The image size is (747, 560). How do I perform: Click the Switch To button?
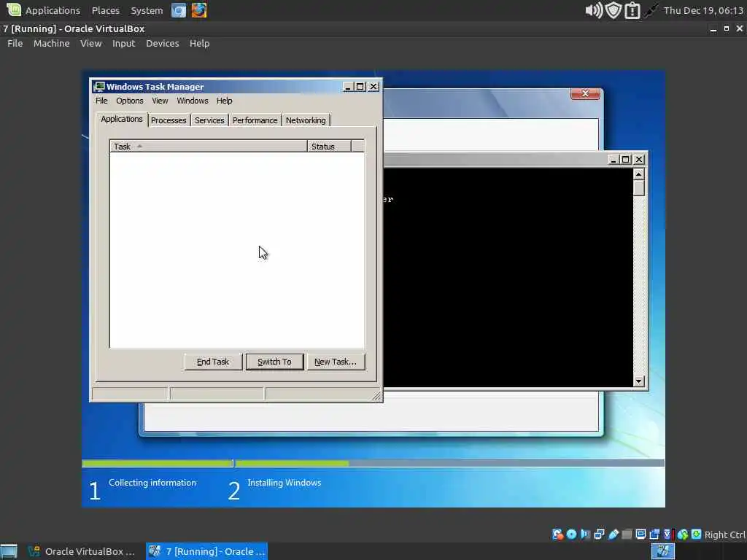[274, 362]
